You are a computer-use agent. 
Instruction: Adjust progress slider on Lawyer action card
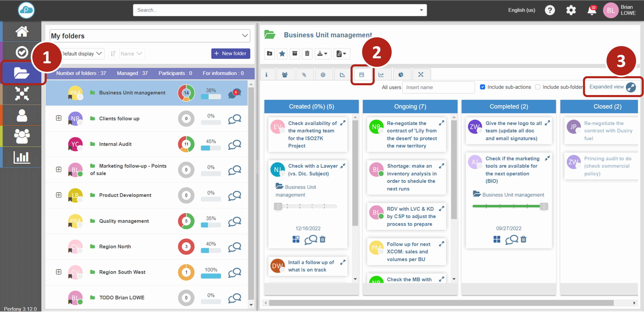point(278,206)
